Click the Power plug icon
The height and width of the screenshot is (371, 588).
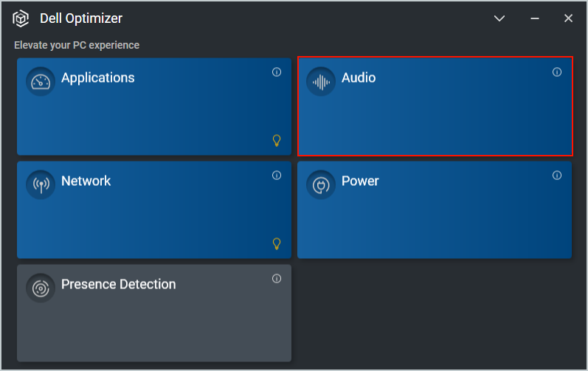tap(321, 184)
